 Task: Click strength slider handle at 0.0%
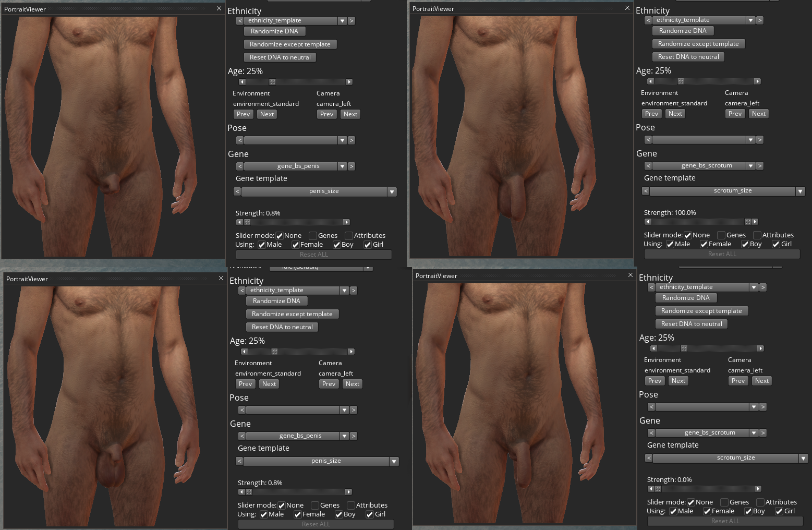(658, 489)
